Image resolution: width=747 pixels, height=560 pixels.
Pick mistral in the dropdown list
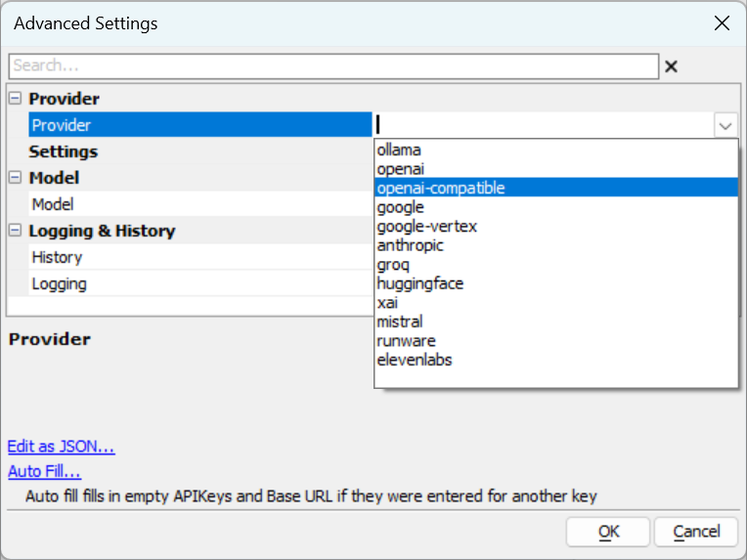pyautogui.click(x=556, y=322)
